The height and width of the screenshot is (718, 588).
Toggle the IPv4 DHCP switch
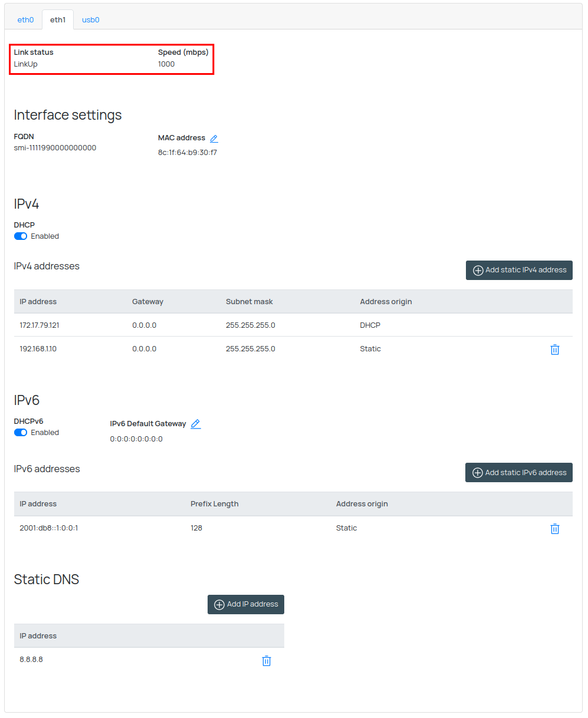(21, 236)
